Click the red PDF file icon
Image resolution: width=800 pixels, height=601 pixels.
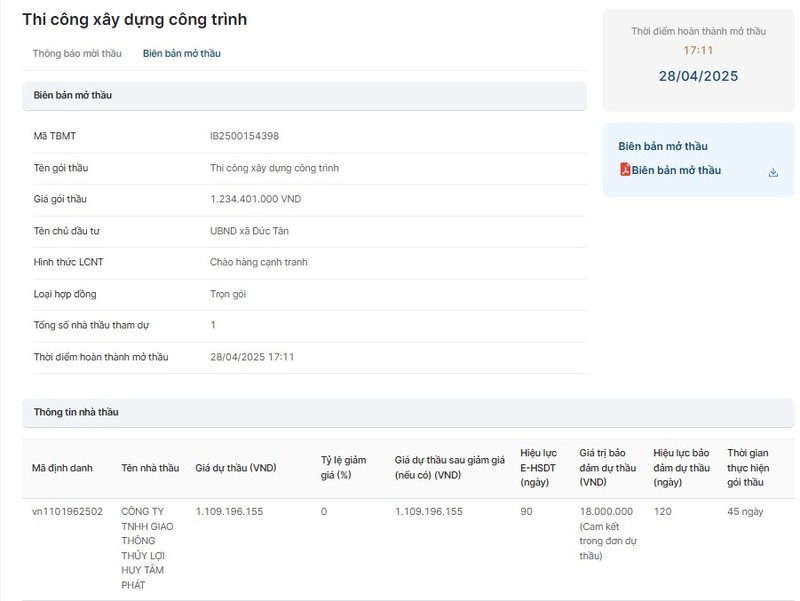[625, 169]
